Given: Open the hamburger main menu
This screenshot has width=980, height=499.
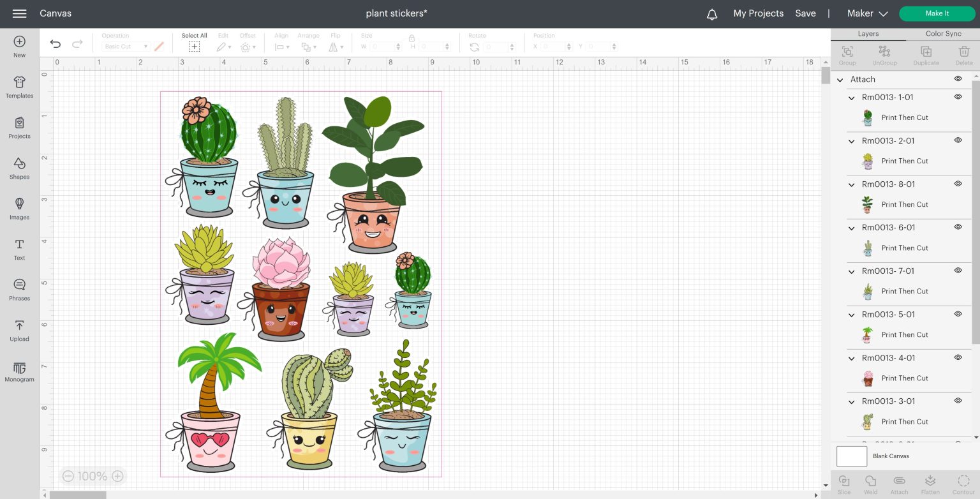Looking at the screenshot, I should pyautogui.click(x=19, y=13).
